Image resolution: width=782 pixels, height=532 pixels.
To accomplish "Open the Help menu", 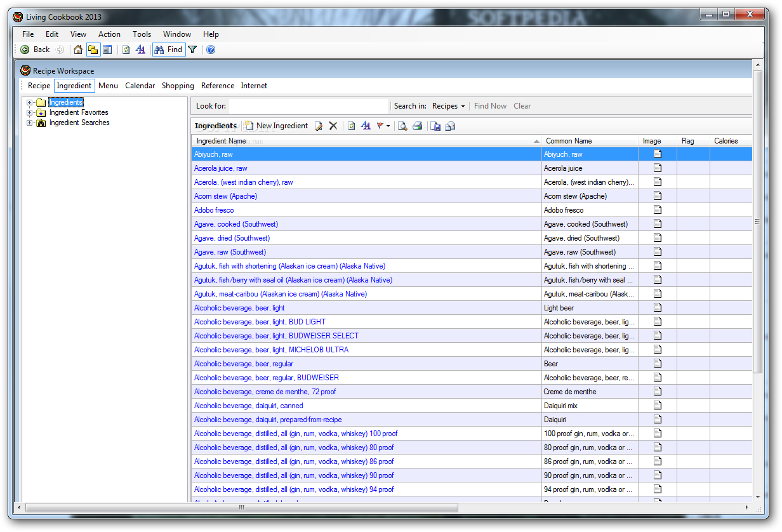I will tap(211, 34).
